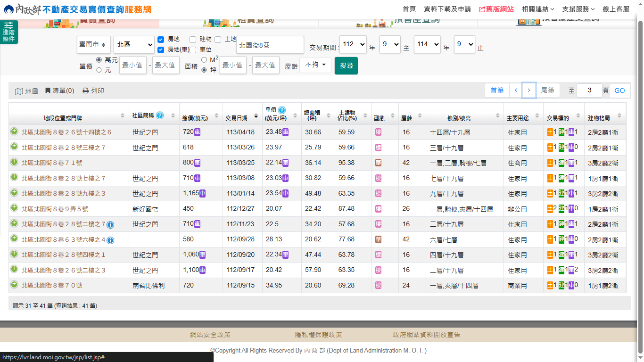Open the start year 112 dropdown
Screen dimensions: 644x362
[x=353, y=44]
